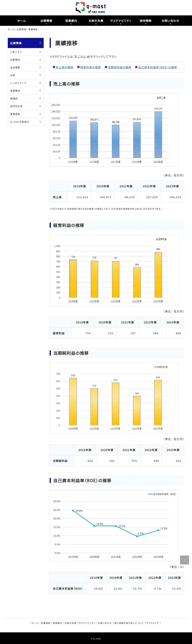Open 部門所在地 in the sidebar
192x644 pixels.
tap(26, 106)
